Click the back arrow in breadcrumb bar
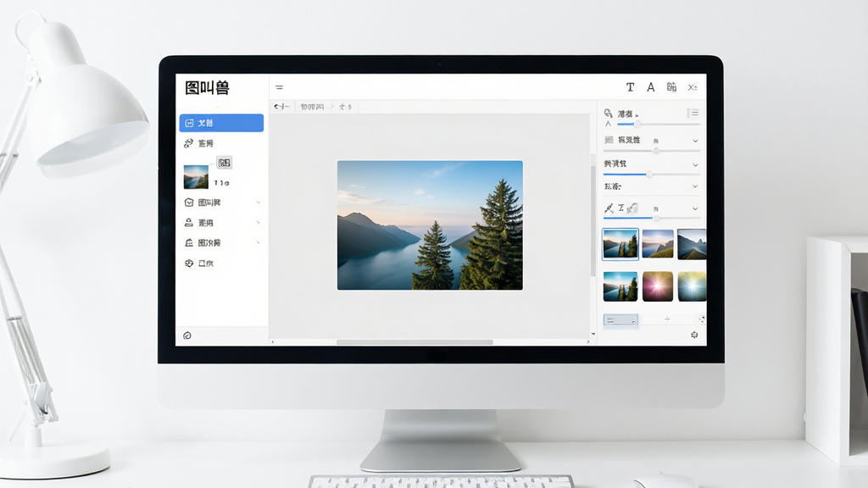Viewport: 868px width, 488px height. [x=281, y=106]
